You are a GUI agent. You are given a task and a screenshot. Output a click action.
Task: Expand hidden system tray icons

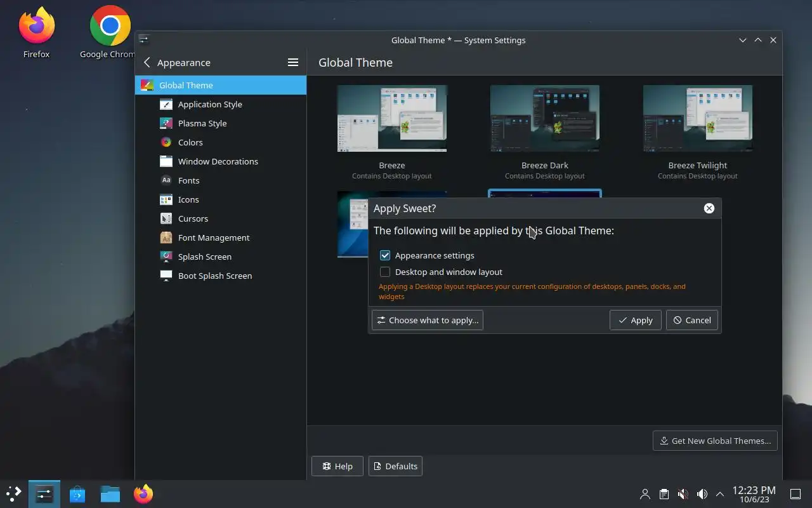[720, 494]
